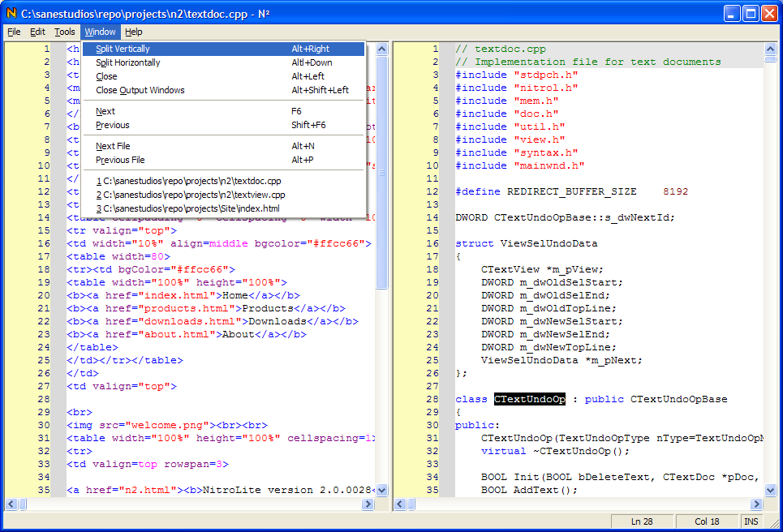
Task: Pick Close Output Windows in the menu
Action: click(x=140, y=90)
